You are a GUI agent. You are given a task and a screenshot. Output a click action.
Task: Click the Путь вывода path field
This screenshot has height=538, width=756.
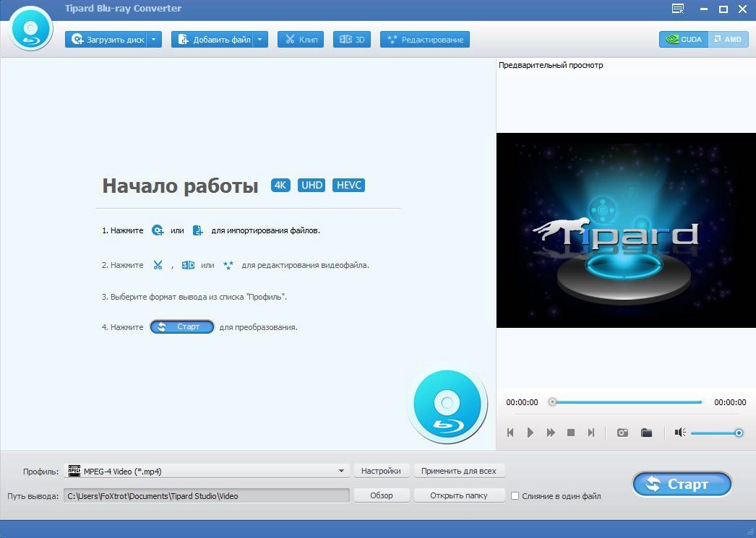[x=207, y=495]
